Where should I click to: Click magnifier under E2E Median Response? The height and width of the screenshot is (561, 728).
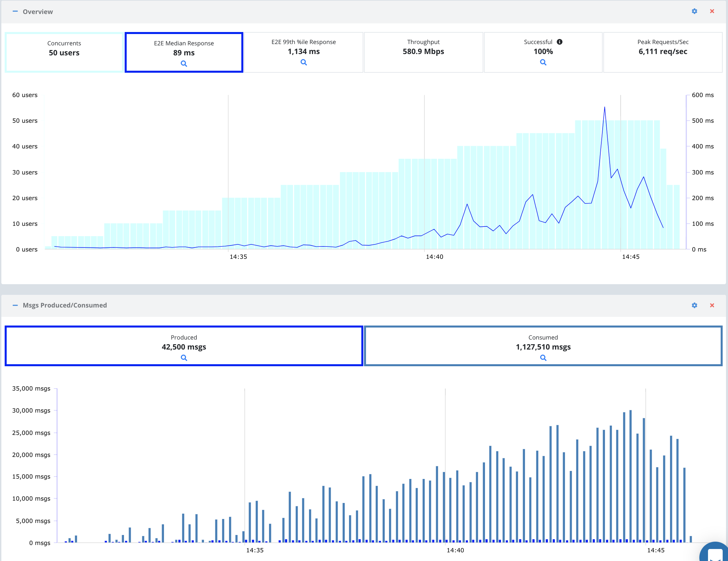point(184,63)
